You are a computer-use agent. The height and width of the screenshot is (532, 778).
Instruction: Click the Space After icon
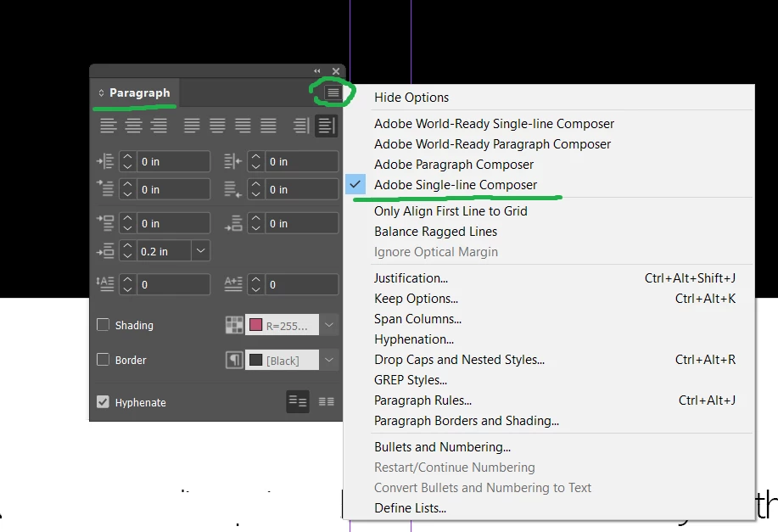(232, 223)
